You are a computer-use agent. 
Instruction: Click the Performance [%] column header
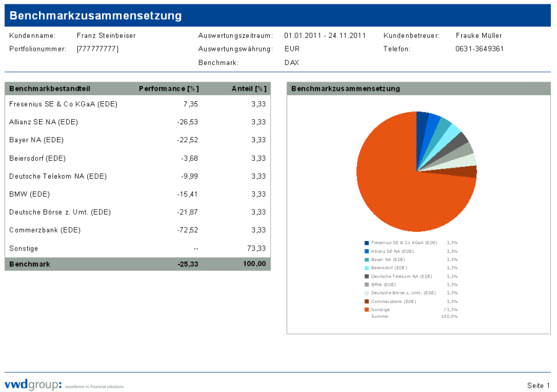168,88
